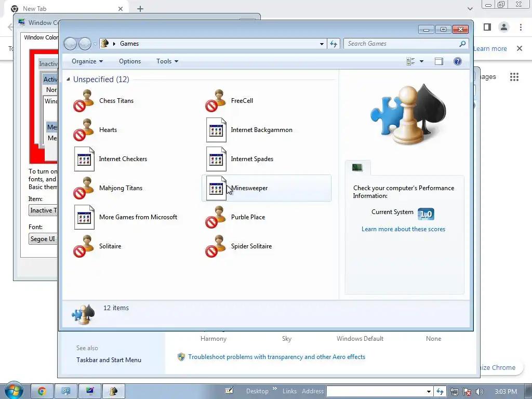Image resolution: width=532 pixels, height=399 pixels.
Task: Click the network tray icon
Action: tap(454, 392)
